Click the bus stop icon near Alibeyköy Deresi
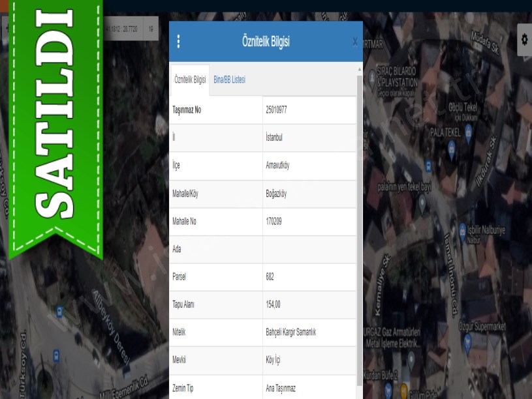This screenshot has height=399, width=532. tap(59, 312)
